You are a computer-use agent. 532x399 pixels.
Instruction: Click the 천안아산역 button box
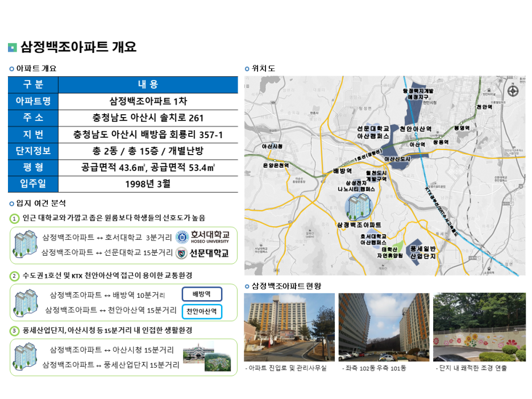click(202, 311)
